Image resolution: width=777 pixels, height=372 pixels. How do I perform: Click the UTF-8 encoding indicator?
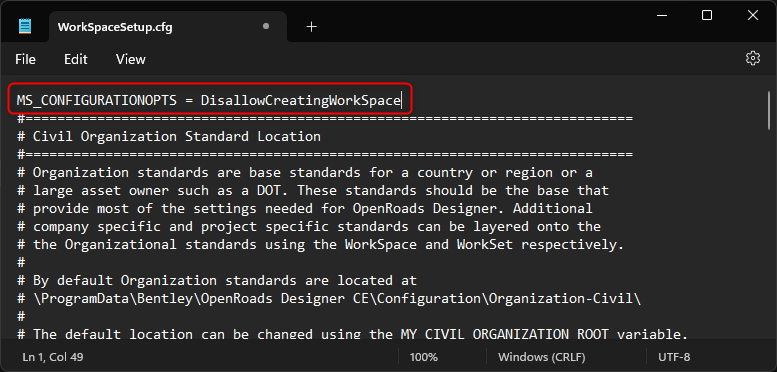click(x=674, y=357)
